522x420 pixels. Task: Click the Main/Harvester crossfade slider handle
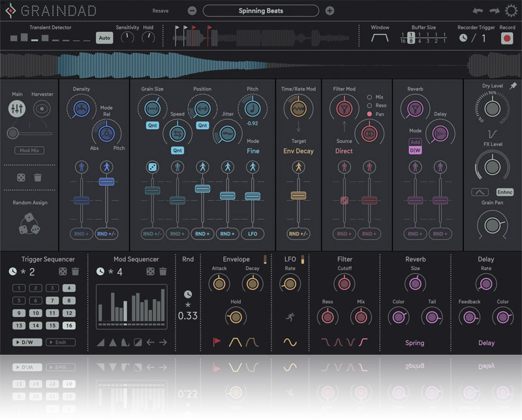11,133
